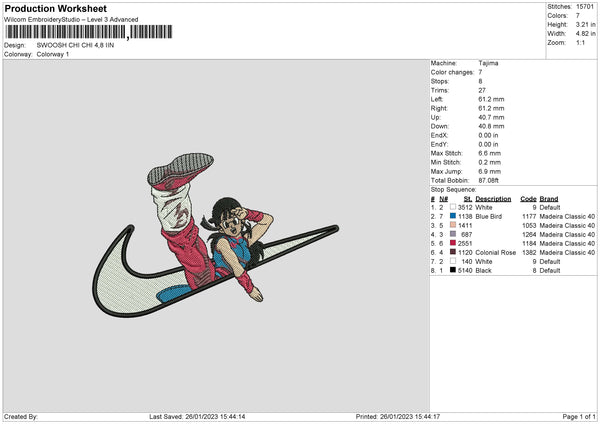This screenshot has height=424, width=600.
Task: Click the Brand column header
Action: pos(549,199)
